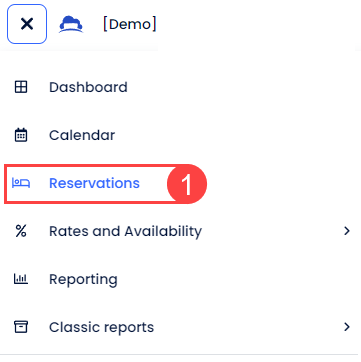361x362 pixels.
Task: Open the Reservations link
Action: pyautogui.click(x=94, y=183)
